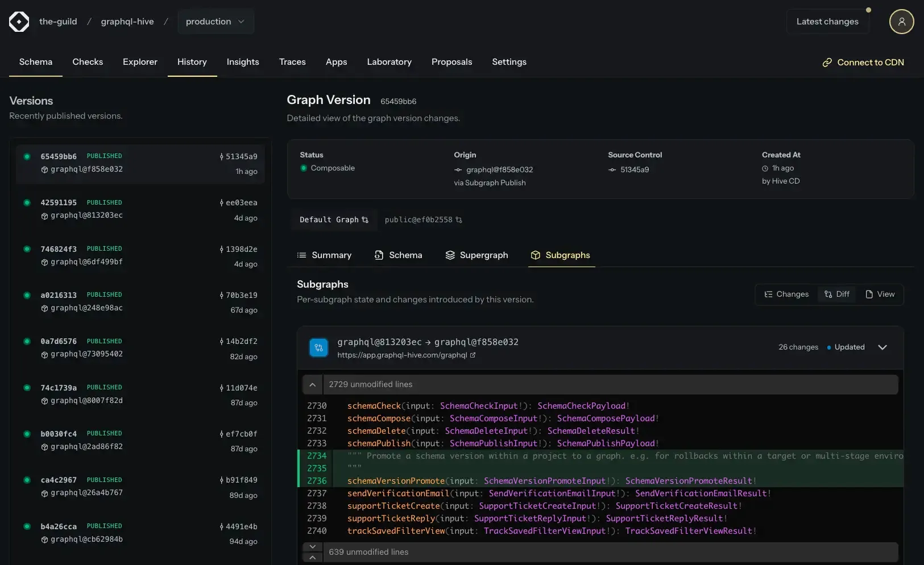Click Connect to CDN

point(863,63)
